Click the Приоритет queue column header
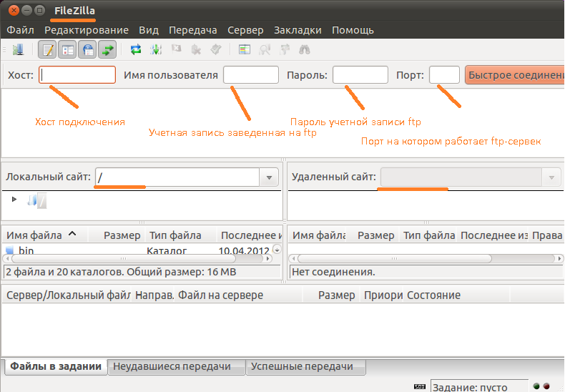 pyautogui.click(x=382, y=295)
